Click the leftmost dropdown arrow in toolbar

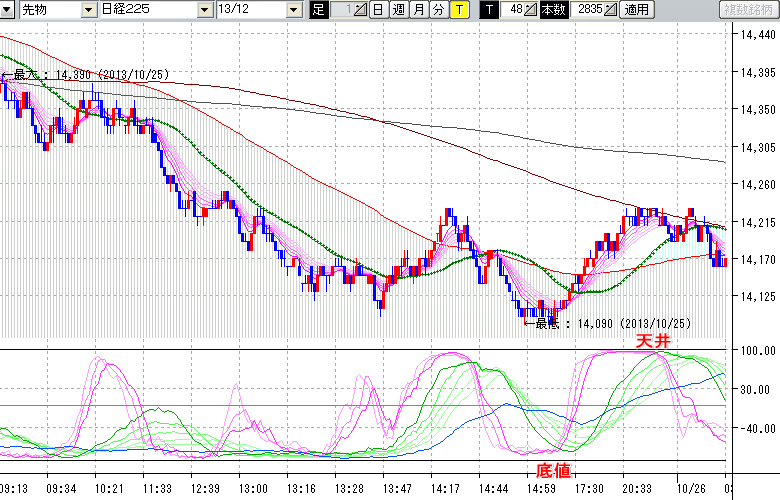pyautogui.click(x=10, y=10)
